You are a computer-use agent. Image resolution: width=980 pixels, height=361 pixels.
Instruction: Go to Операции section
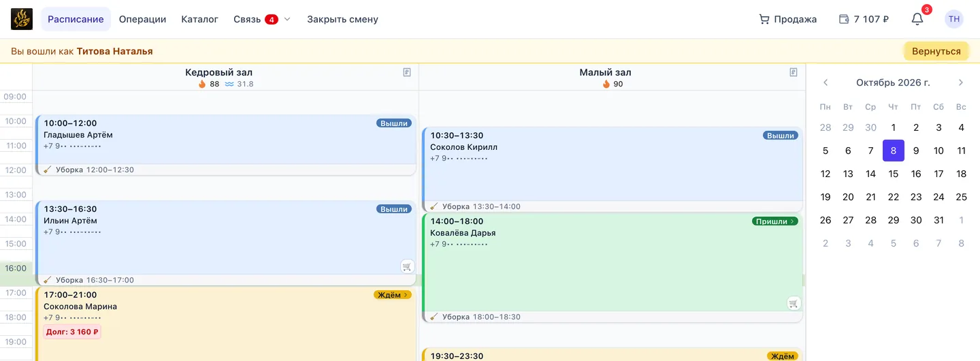click(x=142, y=19)
